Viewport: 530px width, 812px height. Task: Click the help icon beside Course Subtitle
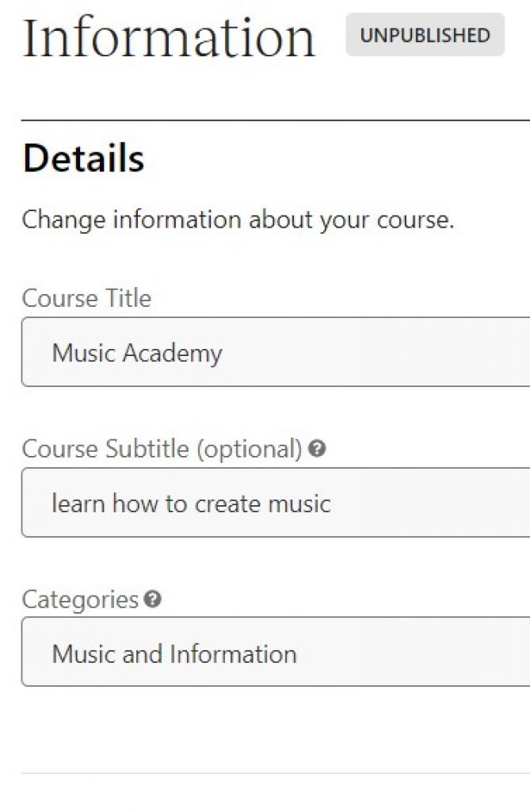pos(317,450)
